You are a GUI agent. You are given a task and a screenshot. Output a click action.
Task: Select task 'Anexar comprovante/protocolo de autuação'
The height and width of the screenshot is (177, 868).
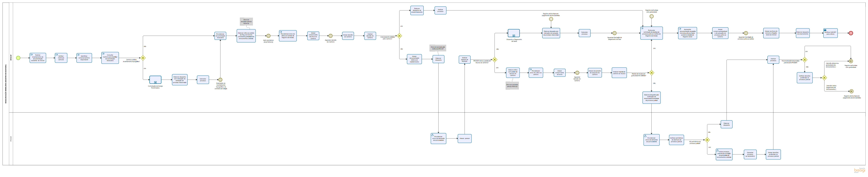click(x=720, y=33)
